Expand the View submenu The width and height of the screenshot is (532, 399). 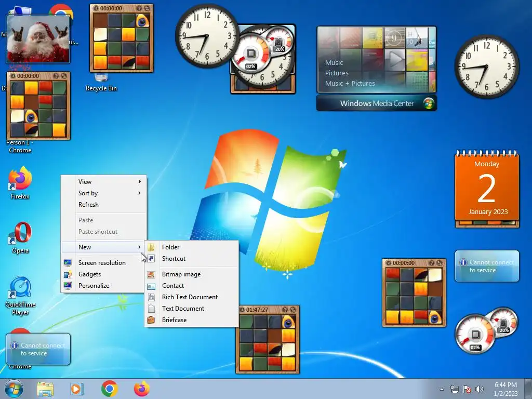tap(104, 181)
